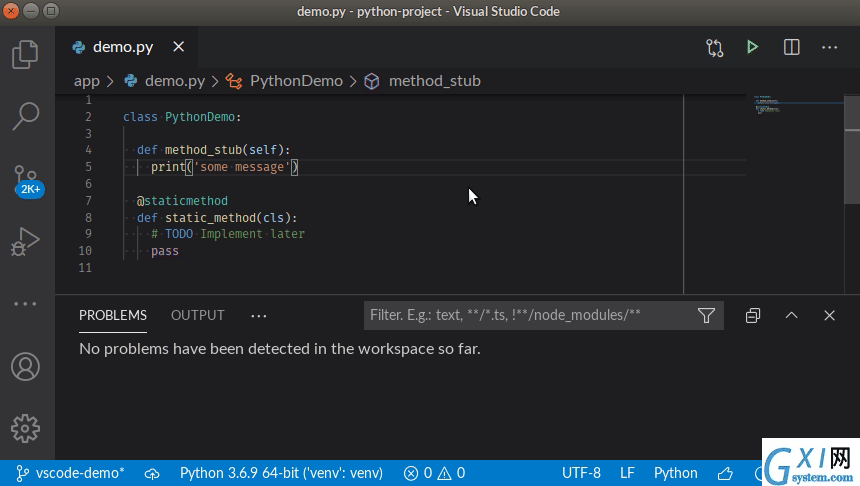Open the problems filter funnel options
The height and width of the screenshot is (486, 860).
click(706, 315)
